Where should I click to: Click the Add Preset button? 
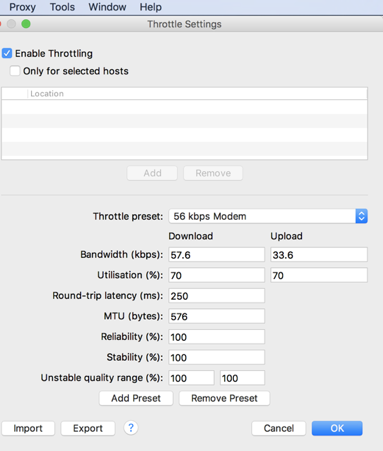(x=136, y=398)
